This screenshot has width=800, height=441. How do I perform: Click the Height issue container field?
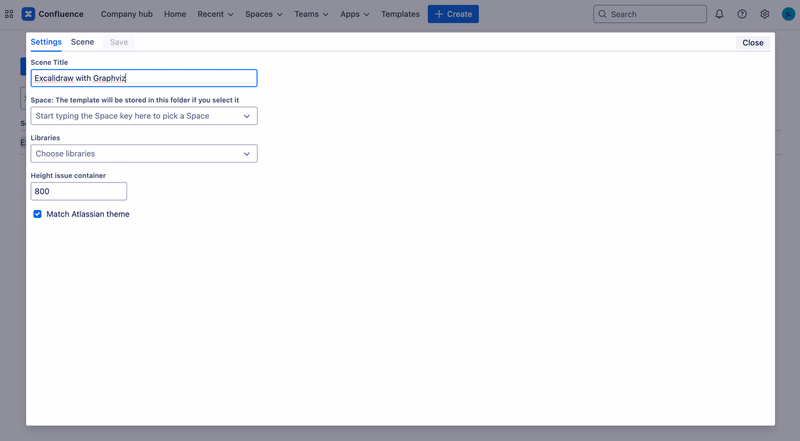click(x=79, y=191)
